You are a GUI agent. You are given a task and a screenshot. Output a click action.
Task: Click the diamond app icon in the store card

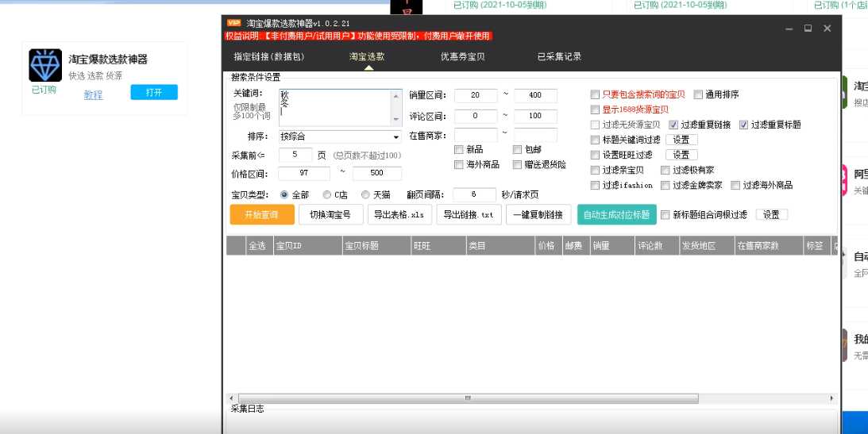[45, 65]
